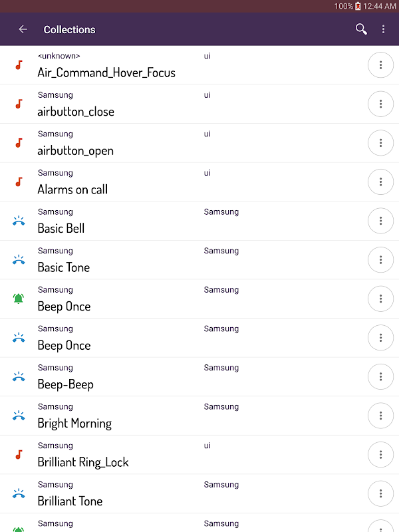Tap the Brilliant Tone title

[x=70, y=501]
